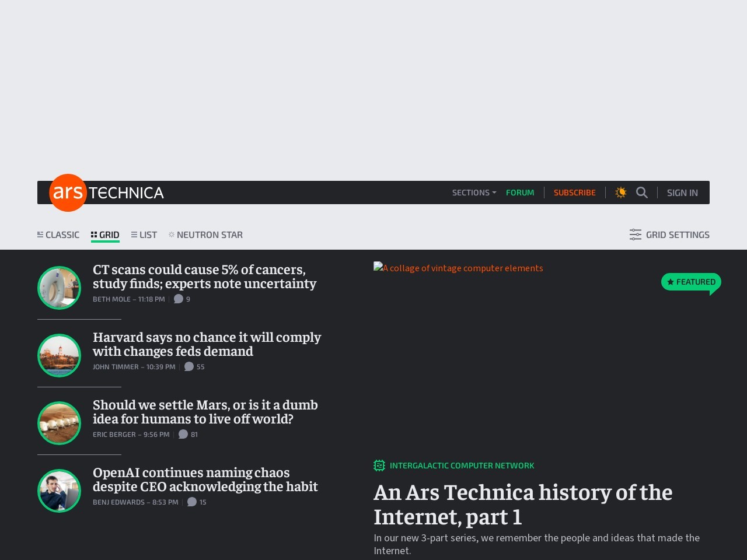The image size is (747, 560).
Task: Open the Forum link
Action: point(520,192)
